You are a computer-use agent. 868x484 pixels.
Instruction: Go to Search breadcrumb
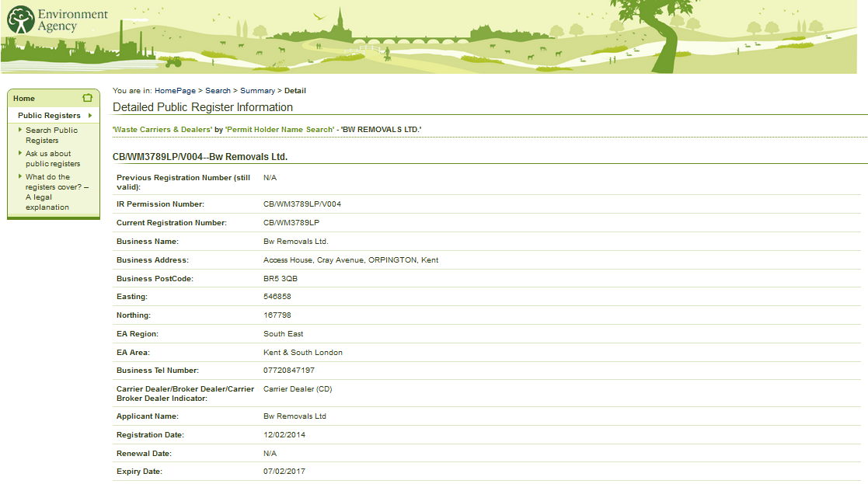[x=218, y=91]
